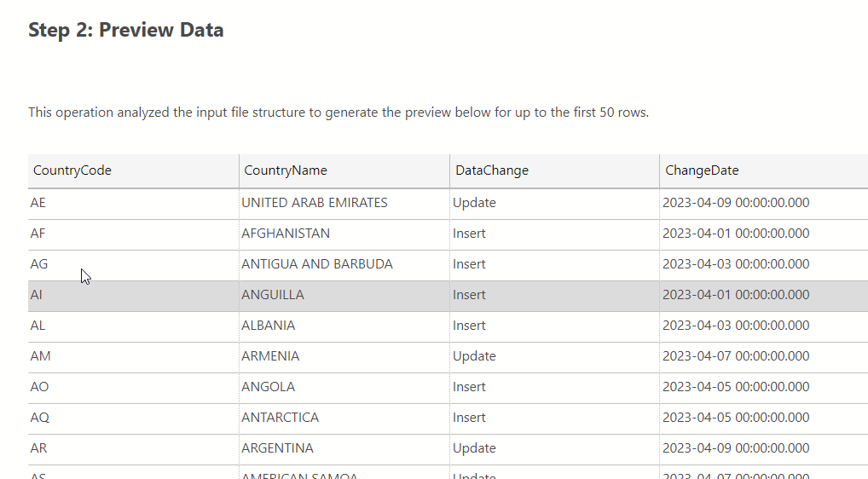The height and width of the screenshot is (479, 868).
Task: Select the ALBANIA country name cell
Action: coord(269,326)
